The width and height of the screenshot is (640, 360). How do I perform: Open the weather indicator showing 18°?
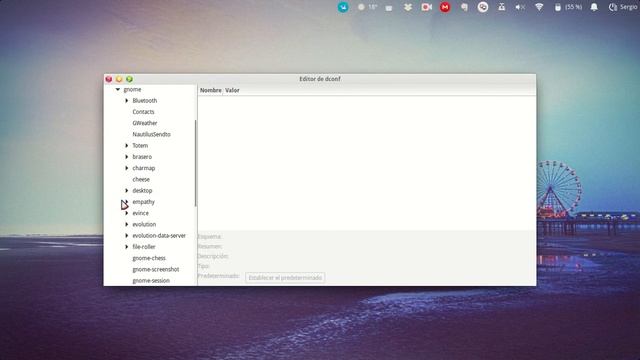pos(367,7)
